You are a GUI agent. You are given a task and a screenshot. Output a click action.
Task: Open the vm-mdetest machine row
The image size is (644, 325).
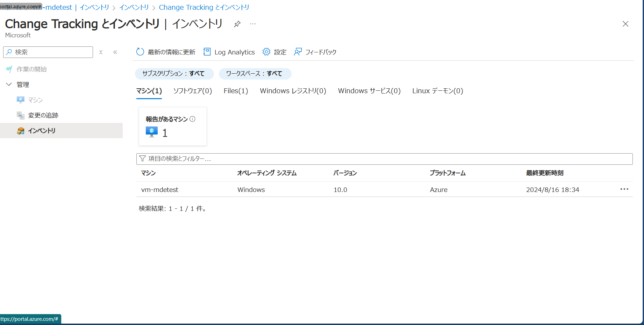[x=160, y=190]
